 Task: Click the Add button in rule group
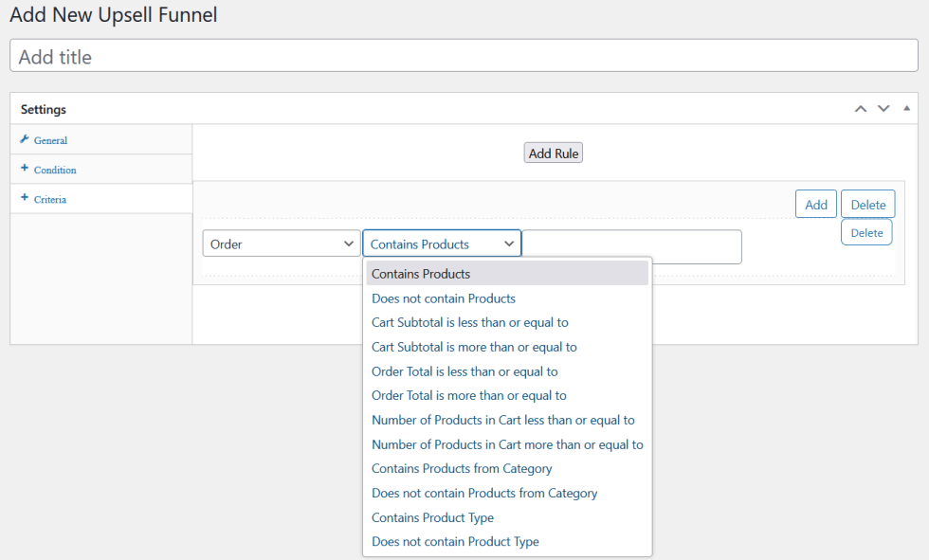click(815, 205)
